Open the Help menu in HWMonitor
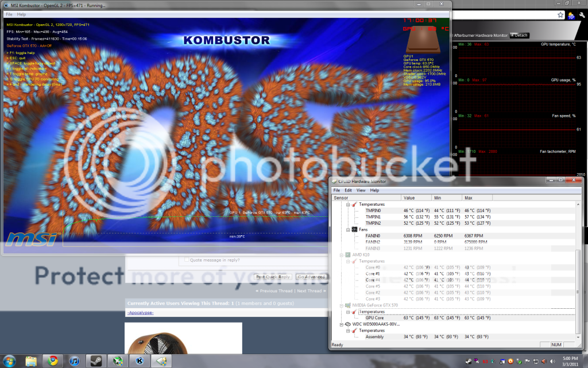 pyautogui.click(x=374, y=190)
